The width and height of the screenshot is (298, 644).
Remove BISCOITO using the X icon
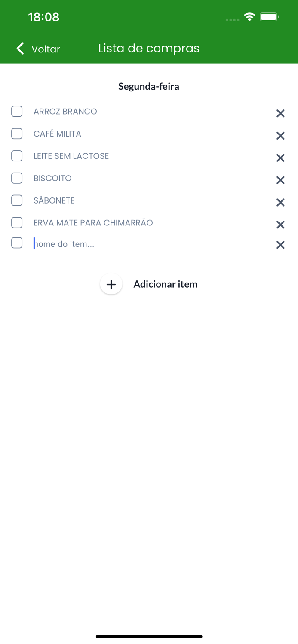tap(280, 180)
